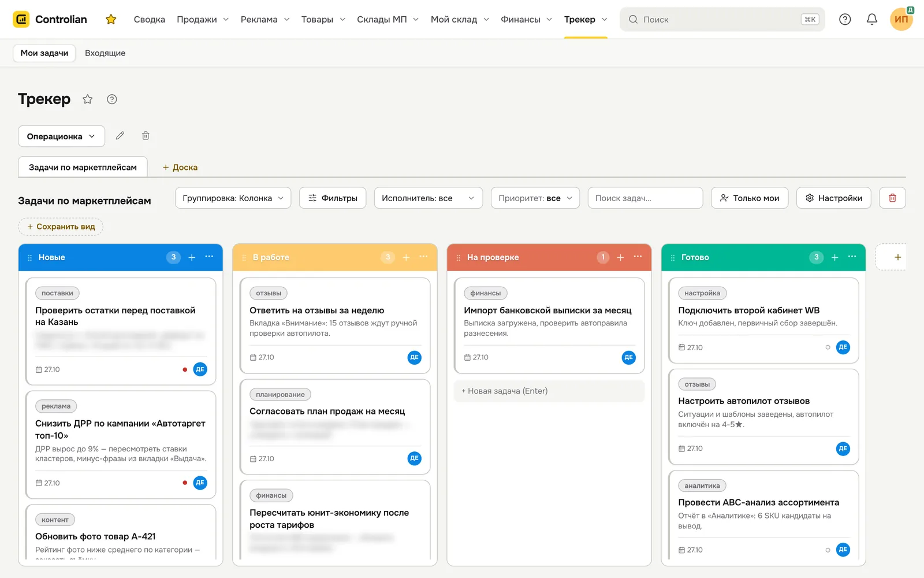Grab the Новые column drag handle
924x578 pixels.
pos(30,258)
